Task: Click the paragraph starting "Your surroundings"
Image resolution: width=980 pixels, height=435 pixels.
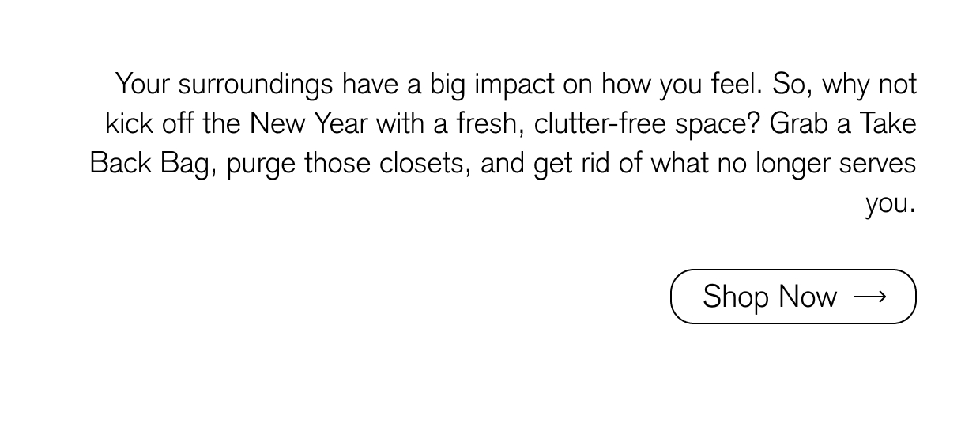Action: pyautogui.click(x=503, y=143)
